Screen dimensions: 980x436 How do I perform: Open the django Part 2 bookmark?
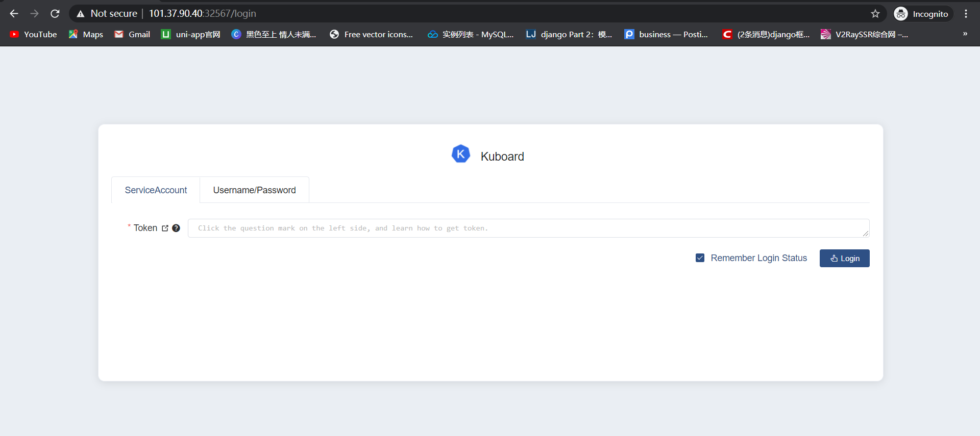[569, 34]
